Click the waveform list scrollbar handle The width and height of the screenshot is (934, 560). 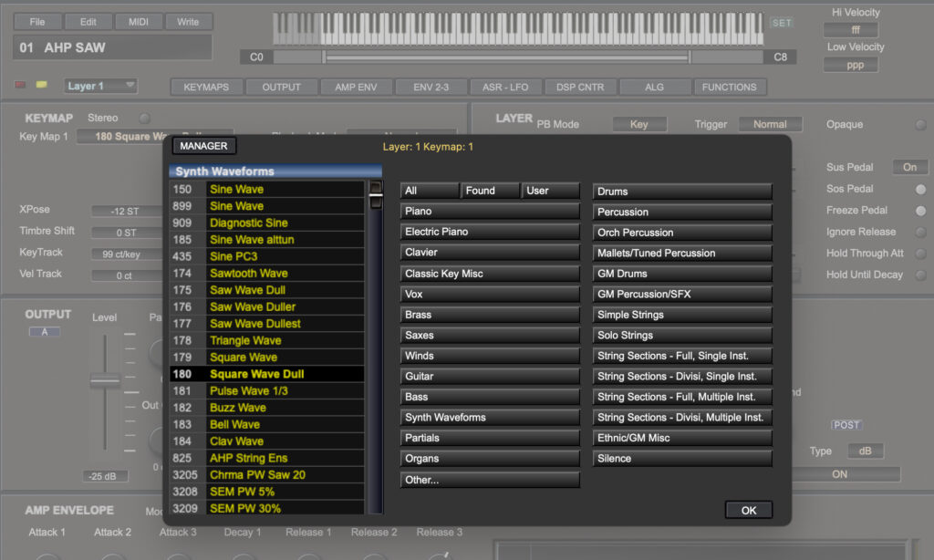375,195
